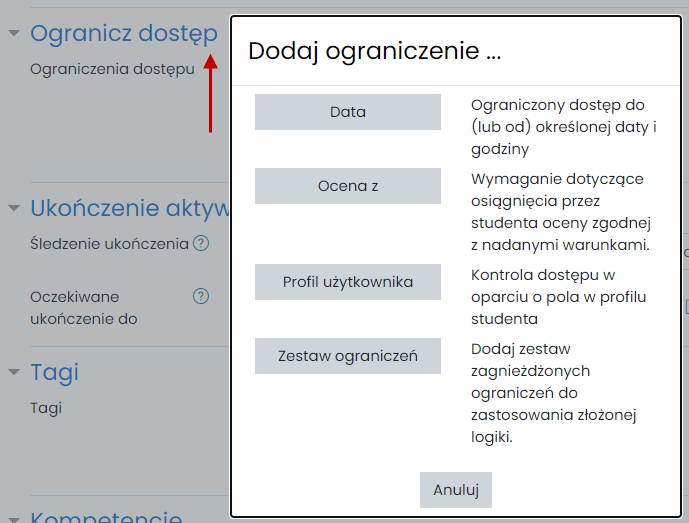Select the Ocena z restriction
Image resolution: width=689 pixels, height=523 pixels.
(x=347, y=186)
